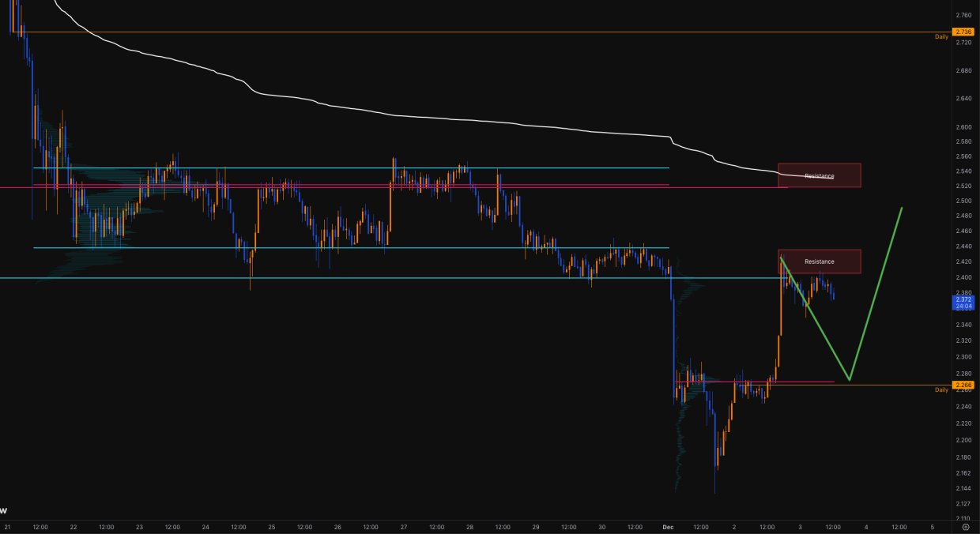Click date 24 on the time axis
980x534 pixels.
pyautogui.click(x=205, y=526)
